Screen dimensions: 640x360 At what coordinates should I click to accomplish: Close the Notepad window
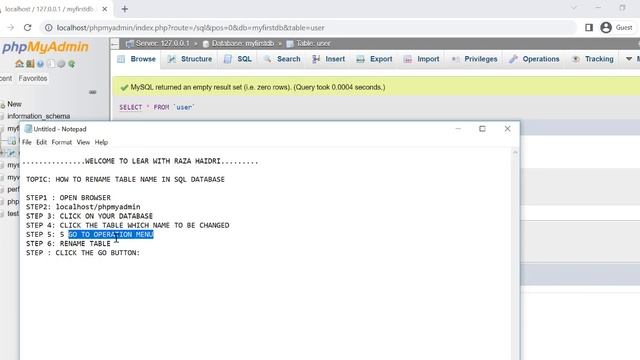(x=507, y=129)
